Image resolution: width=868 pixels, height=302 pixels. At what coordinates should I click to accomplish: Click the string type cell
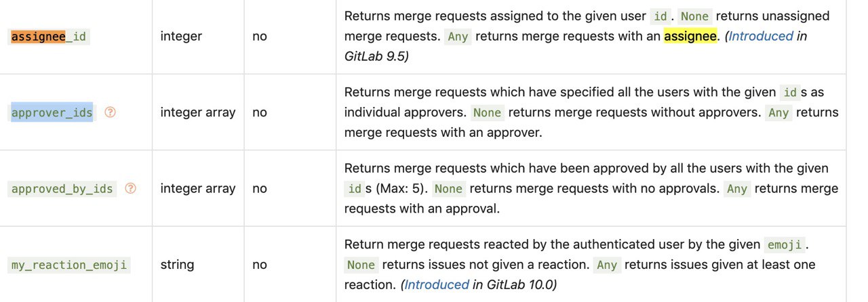[x=177, y=265]
